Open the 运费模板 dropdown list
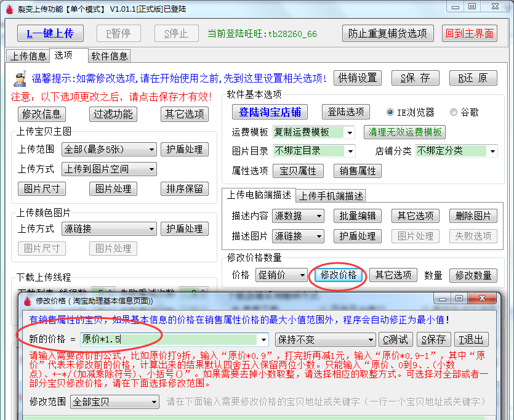The width and height of the screenshot is (514, 420). coord(350,132)
